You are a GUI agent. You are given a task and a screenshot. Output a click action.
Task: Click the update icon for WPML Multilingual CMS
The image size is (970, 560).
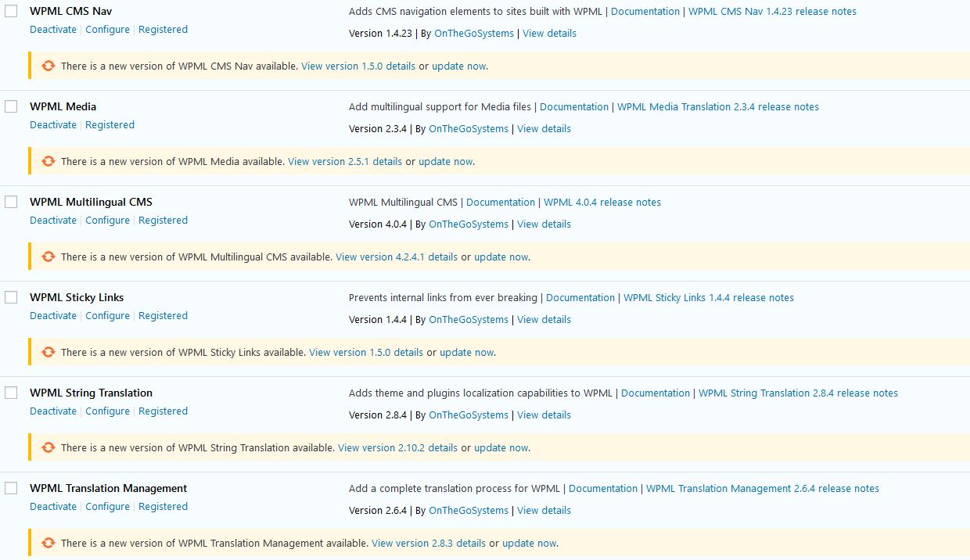(x=48, y=257)
